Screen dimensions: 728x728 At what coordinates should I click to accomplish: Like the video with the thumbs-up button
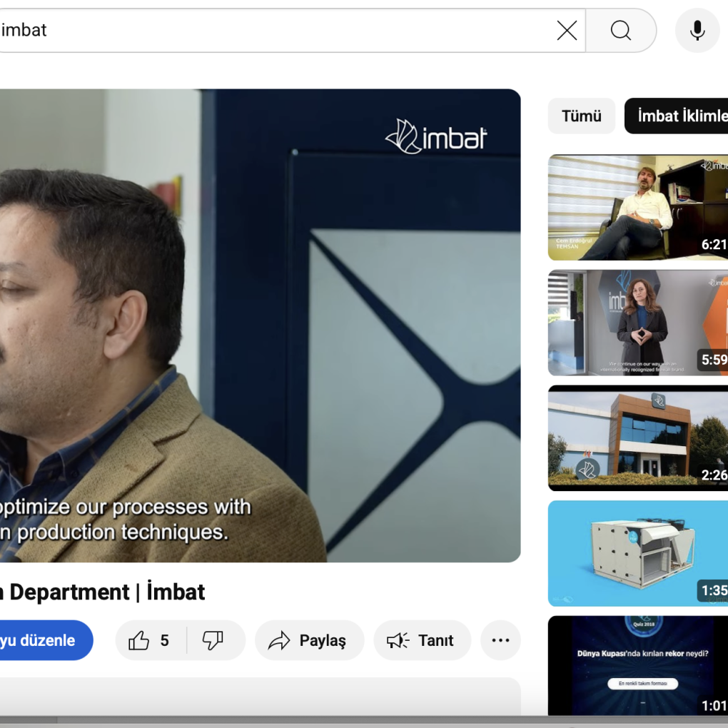(151, 640)
